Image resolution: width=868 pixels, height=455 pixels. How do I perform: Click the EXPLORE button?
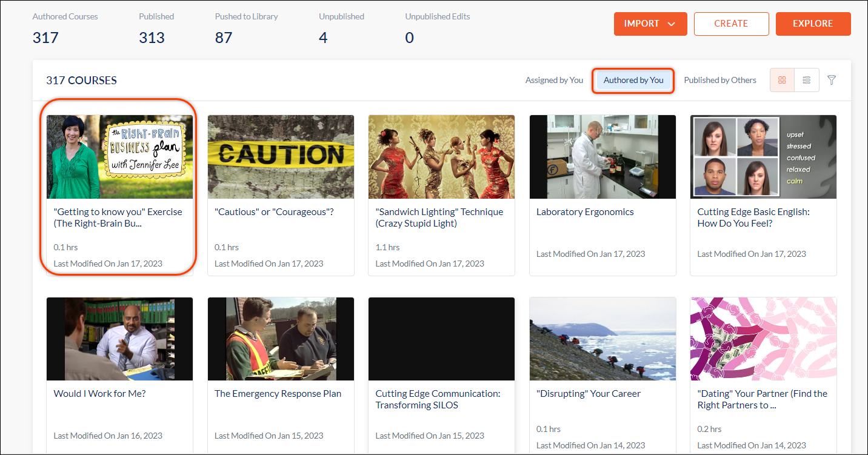(x=813, y=24)
